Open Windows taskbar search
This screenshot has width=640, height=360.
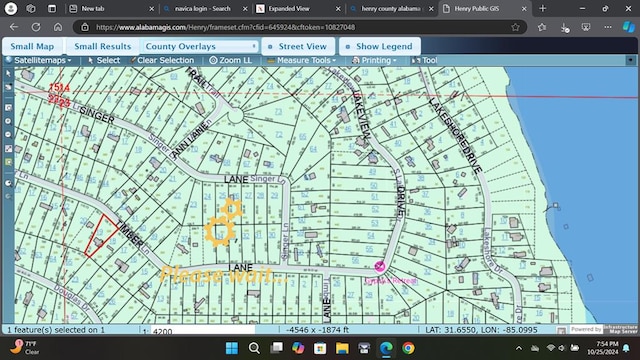pos(254,348)
